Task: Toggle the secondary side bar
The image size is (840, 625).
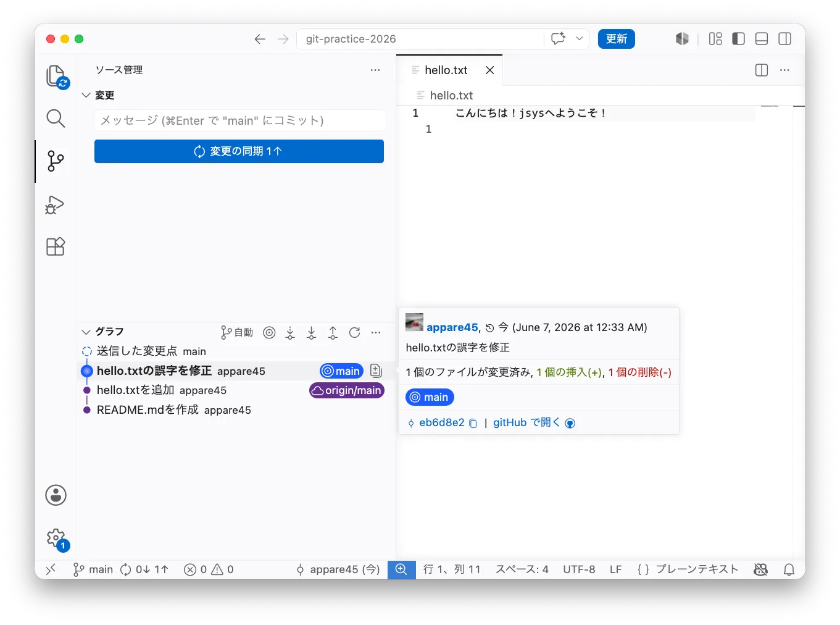Action: point(785,38)
